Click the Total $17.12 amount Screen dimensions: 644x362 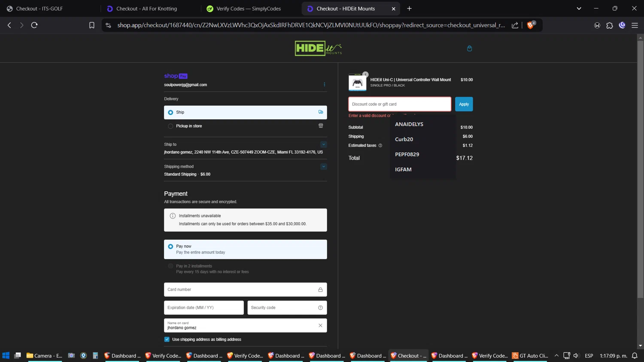click(x=464, y=158)
